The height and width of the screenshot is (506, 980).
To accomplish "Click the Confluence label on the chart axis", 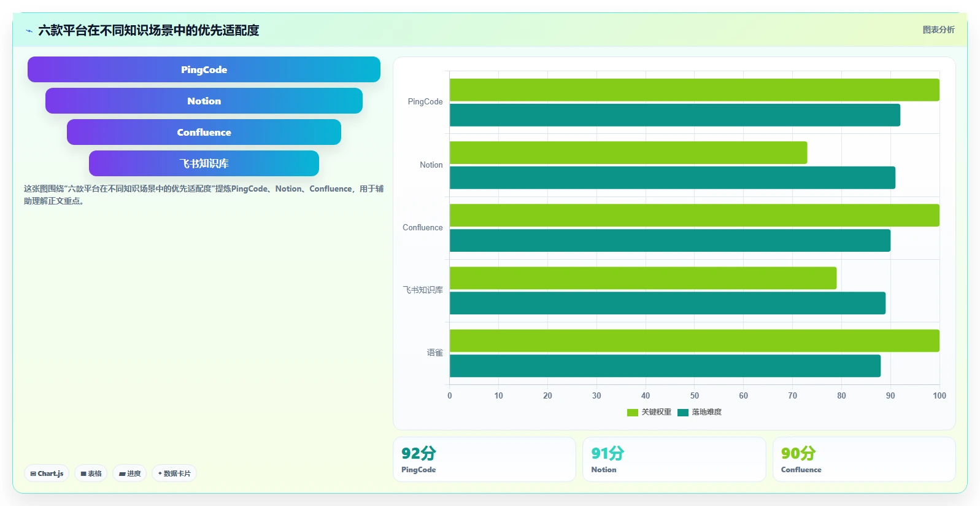I will [x=423, y=227].
